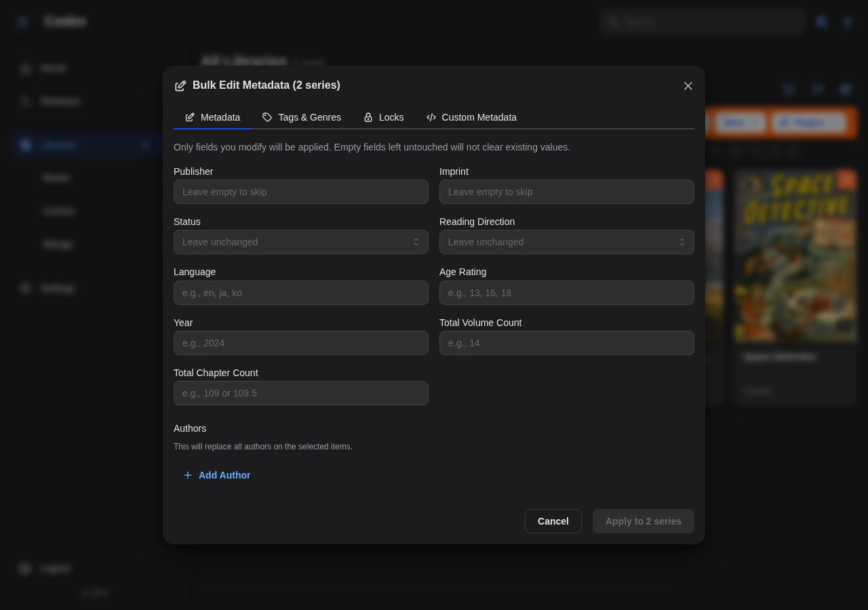Click the Total Volume Count field
This screenshot has width=868, height=610.
[567, 343]
